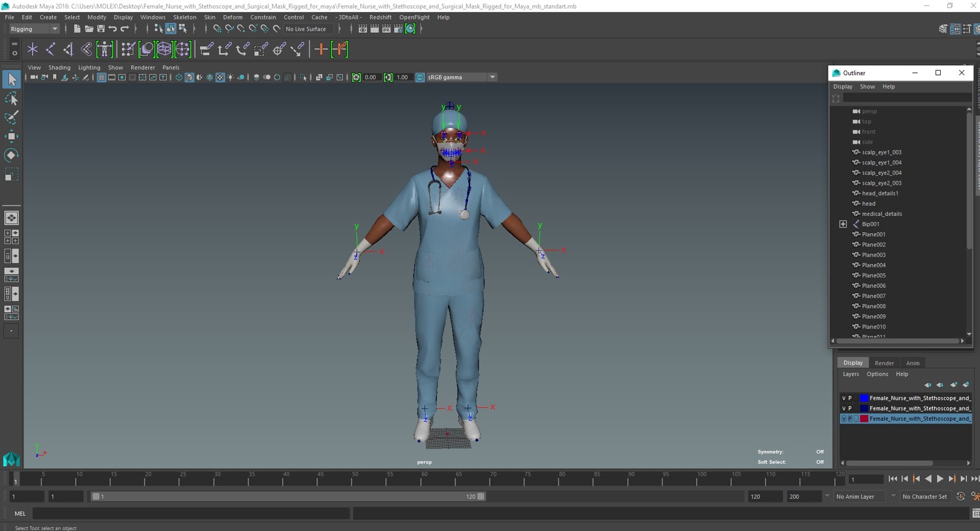Image resolution: width=980 pixels, height=531 pixels.
Task: Click the Create Locator shelf icon
Action: tap(33, 49)
